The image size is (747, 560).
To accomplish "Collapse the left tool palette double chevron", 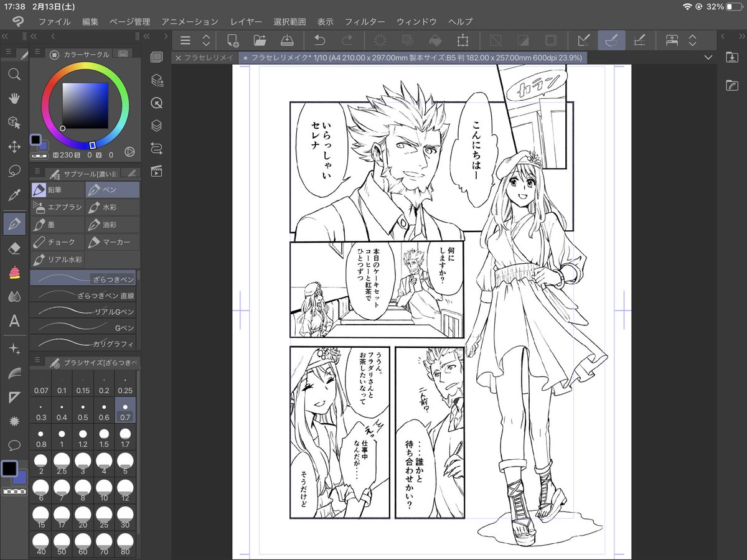I will pos(4,35).
